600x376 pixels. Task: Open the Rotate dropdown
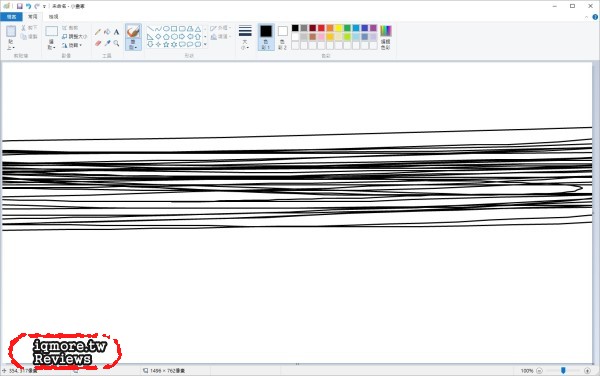coord(72,45)
